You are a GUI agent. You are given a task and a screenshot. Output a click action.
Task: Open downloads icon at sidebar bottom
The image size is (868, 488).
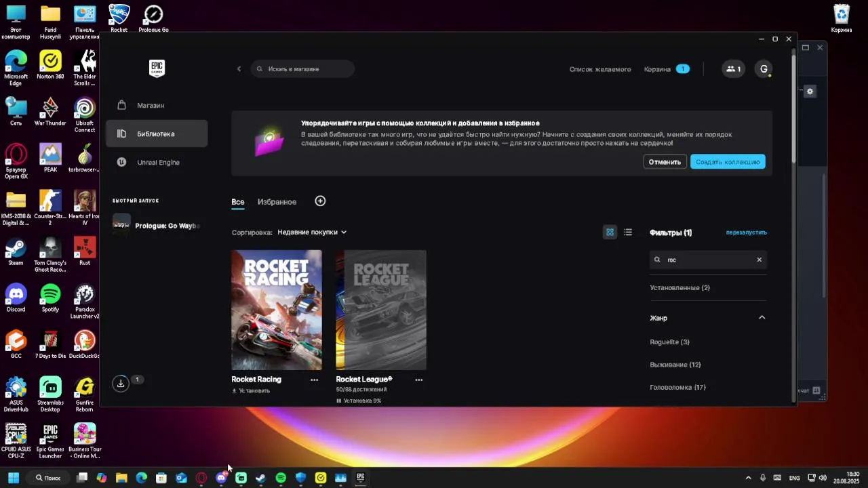click(x=121, y=384)
